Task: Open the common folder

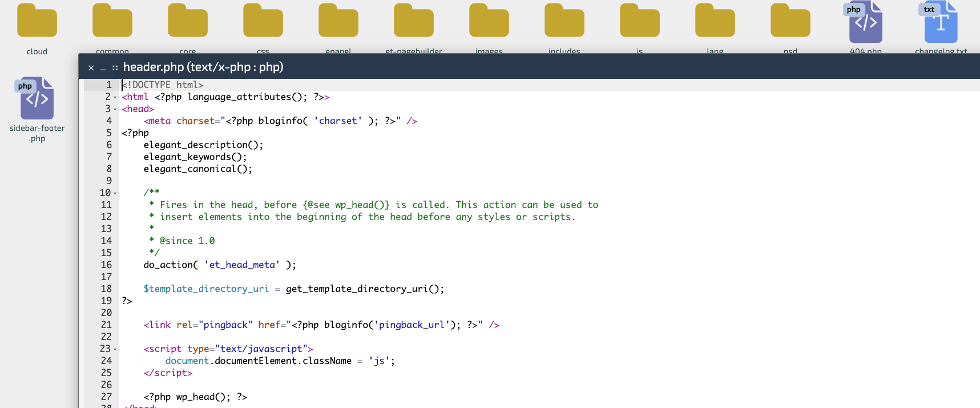Action: click(112, 21)
